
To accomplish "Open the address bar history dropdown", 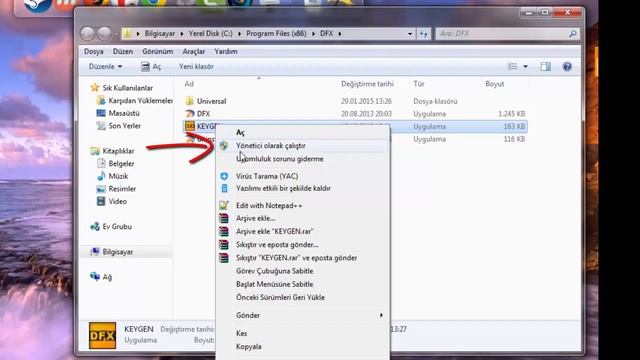I will (x=410, y=34).
